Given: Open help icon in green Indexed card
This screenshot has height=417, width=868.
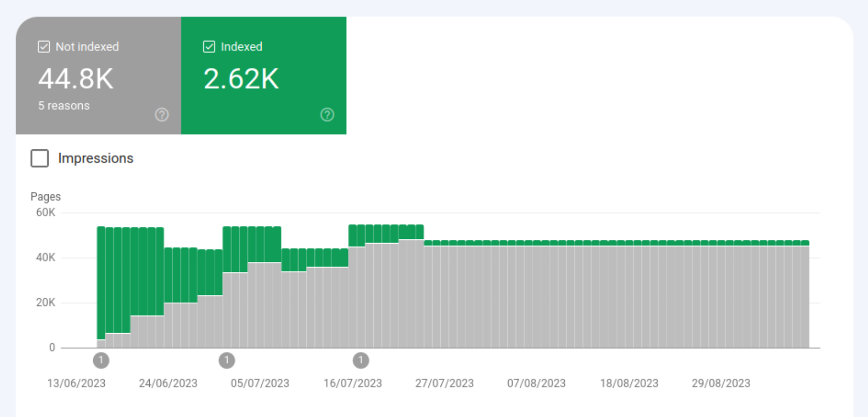Looking at the screenshot, I should click(327, 115).
